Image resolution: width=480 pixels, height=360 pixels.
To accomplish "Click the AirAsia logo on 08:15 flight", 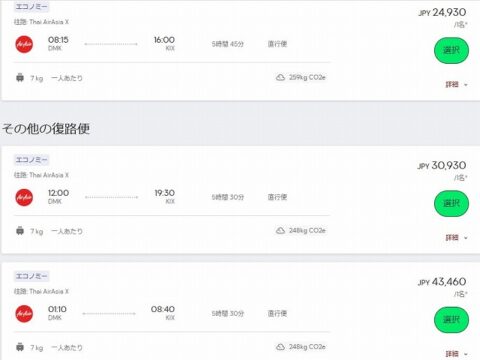I will 24,44.
